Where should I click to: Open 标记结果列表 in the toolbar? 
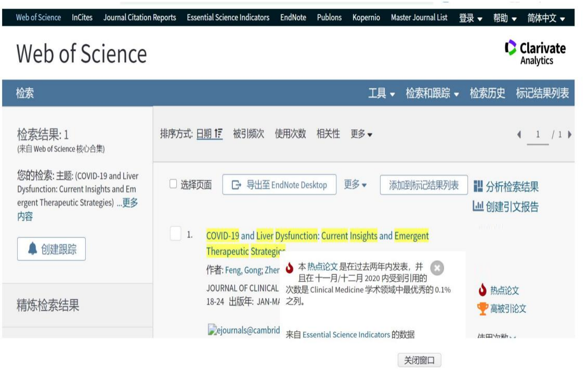(x=542, y=93)
